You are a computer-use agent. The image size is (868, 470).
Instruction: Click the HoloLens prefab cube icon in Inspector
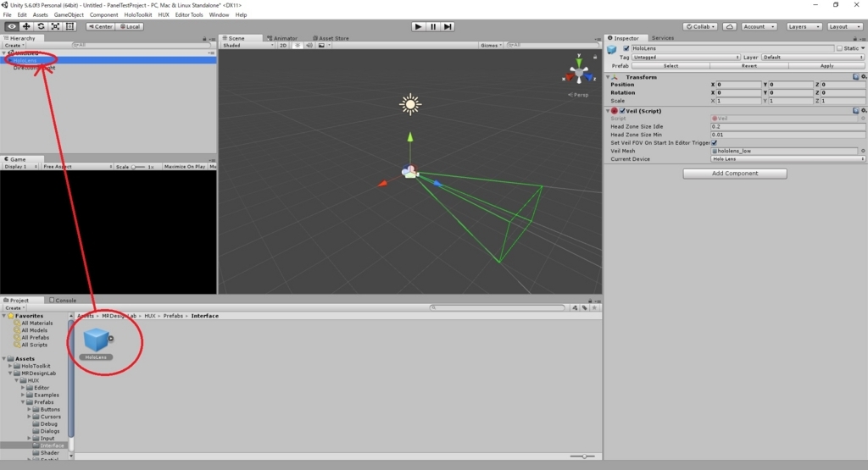[x=612, y=50]
